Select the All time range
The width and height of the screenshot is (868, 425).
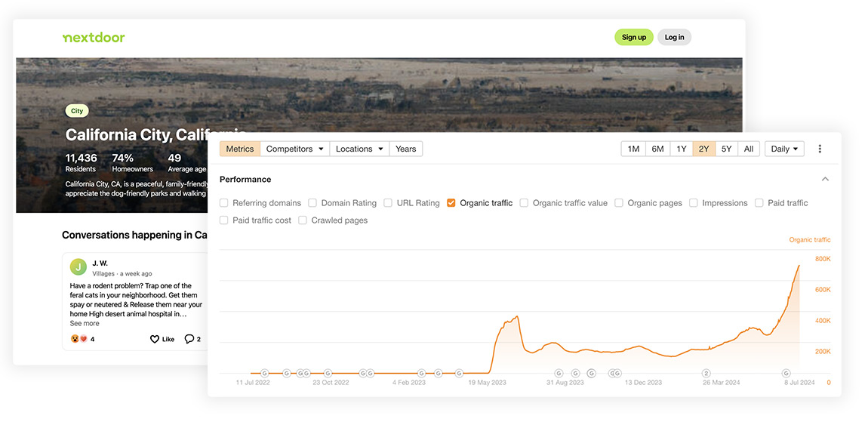(749, 149)
